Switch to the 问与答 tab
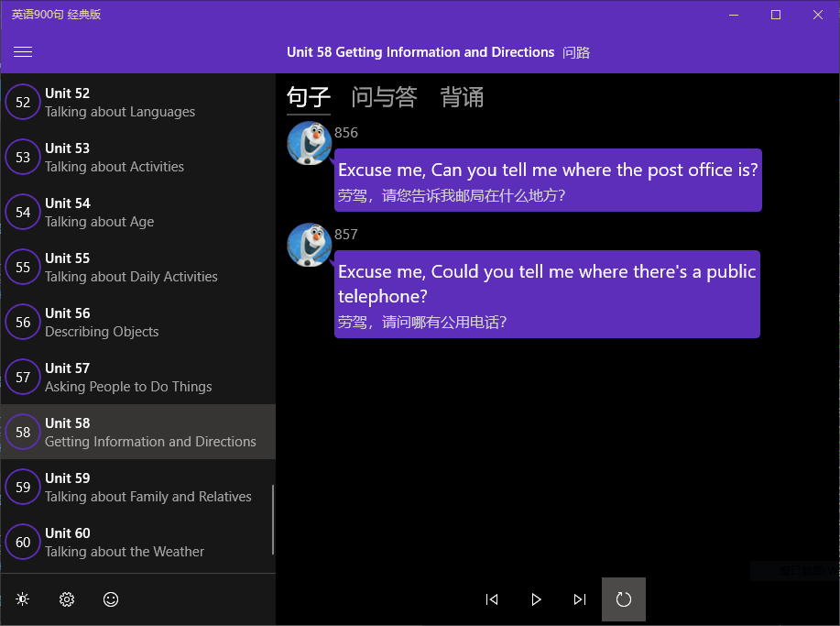This screenshot has width=840, height=626. click(384, 97)
